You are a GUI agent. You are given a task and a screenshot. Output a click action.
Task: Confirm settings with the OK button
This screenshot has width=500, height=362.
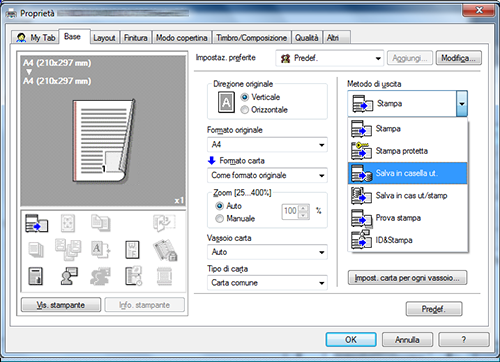[351, 340]
